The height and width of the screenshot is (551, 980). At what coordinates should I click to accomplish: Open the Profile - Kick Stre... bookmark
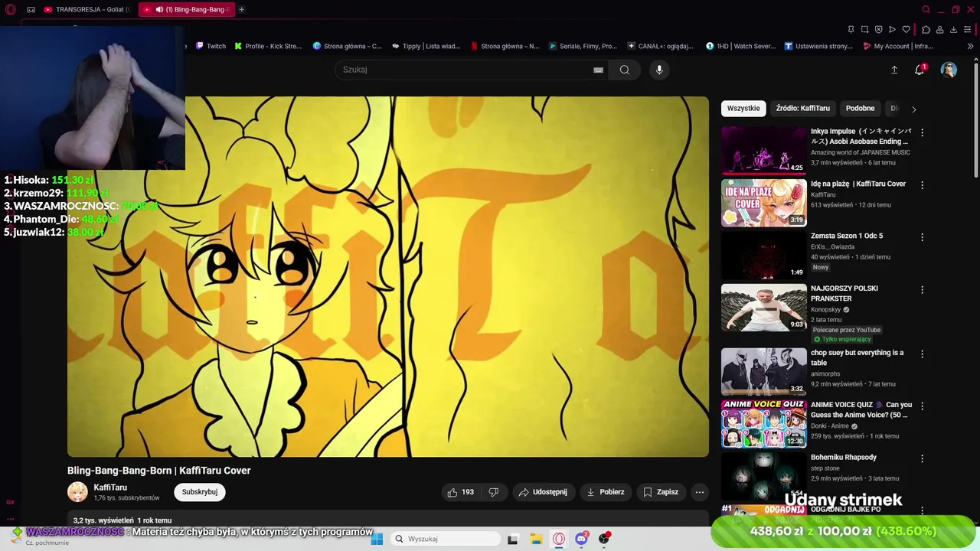pyautogui.click(x=268, y=46)
